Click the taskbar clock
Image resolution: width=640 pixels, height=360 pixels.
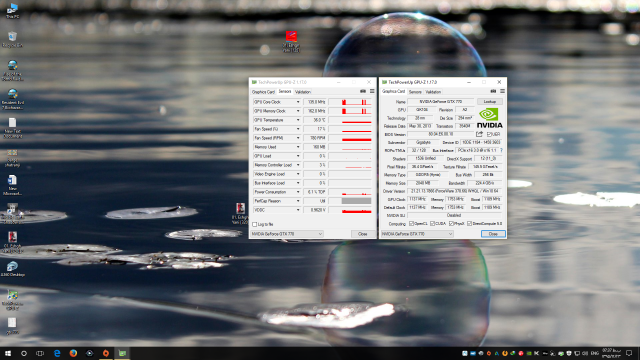click(611, 353)
